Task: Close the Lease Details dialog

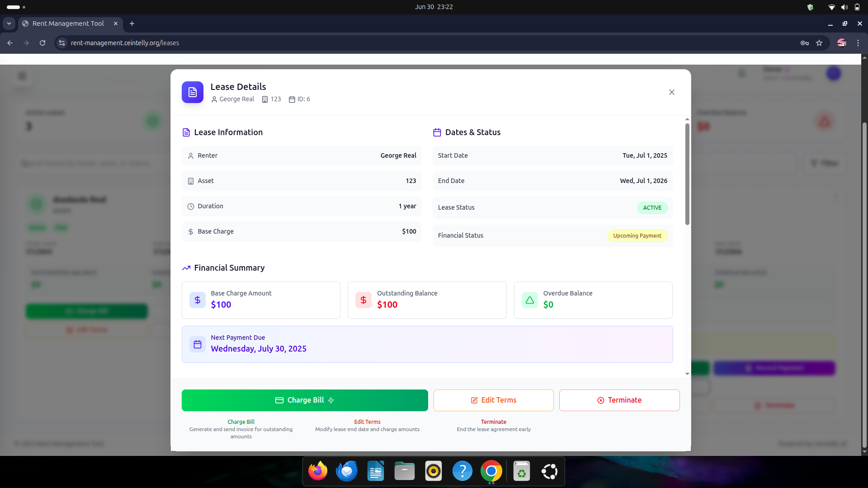Action: click(x=671, y=92)
